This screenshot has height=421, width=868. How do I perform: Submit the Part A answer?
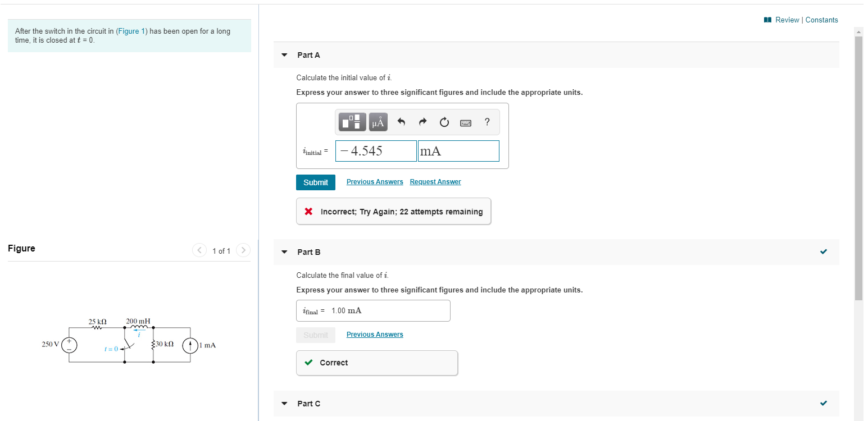(x=315, y=182)
